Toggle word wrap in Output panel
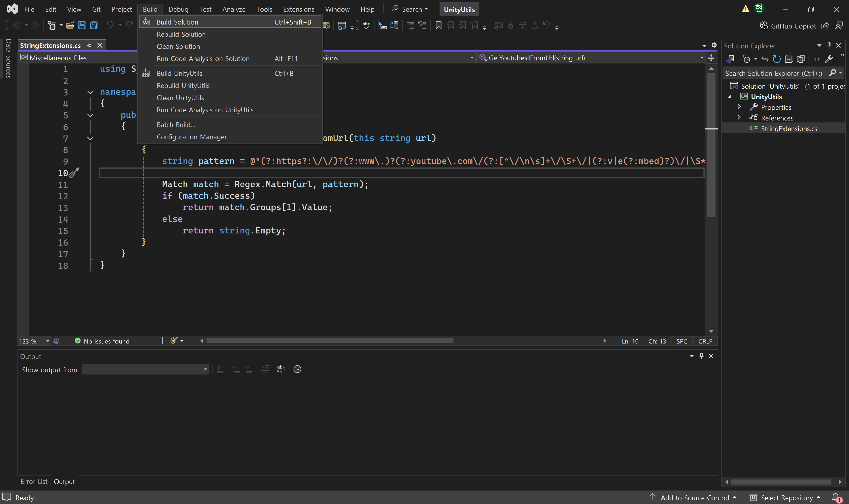 pos(281,369)
